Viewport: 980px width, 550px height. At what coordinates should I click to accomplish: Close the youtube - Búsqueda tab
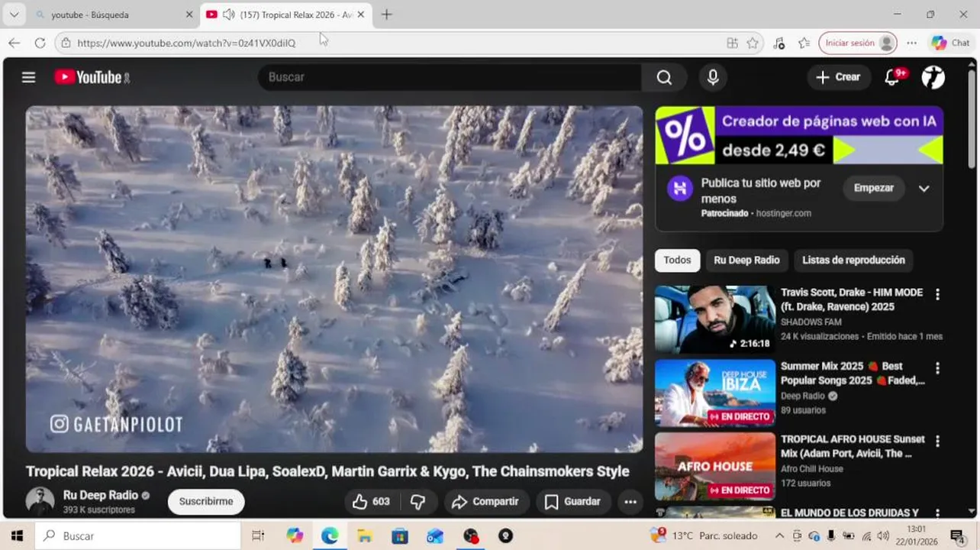tap(189, 15)
